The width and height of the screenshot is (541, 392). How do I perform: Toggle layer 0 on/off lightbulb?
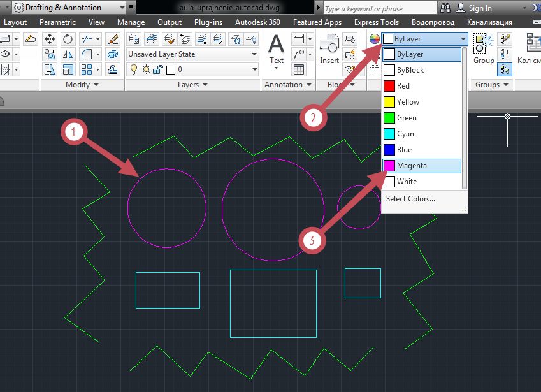134,69
